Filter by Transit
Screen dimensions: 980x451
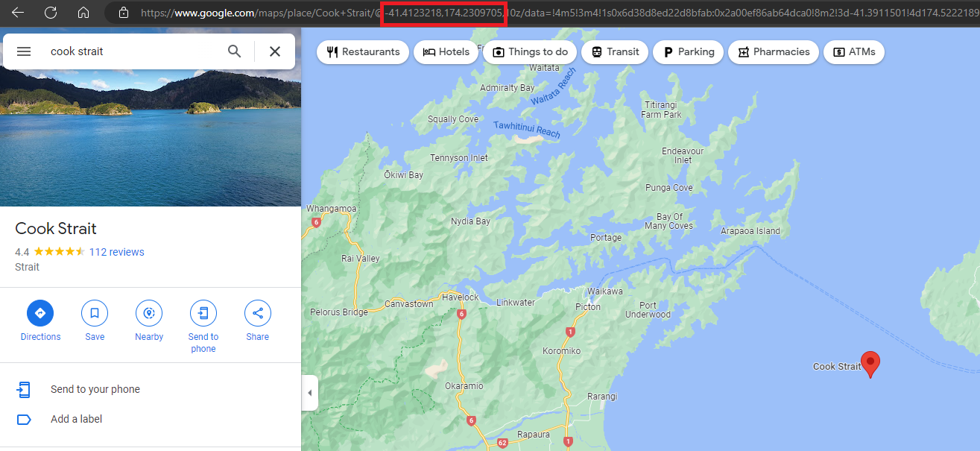pos(615,52)
